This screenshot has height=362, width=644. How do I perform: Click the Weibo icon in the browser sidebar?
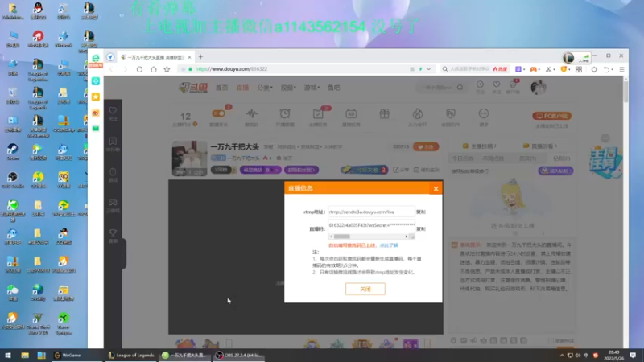pos(96,113)
